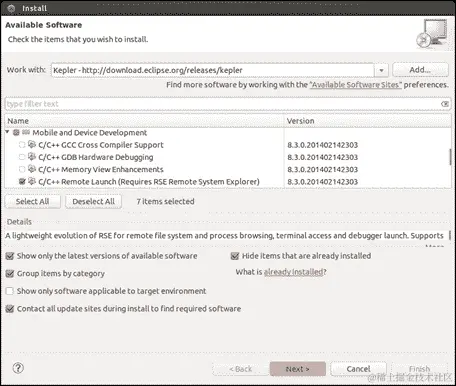Click the < Back button
Image resolution: width=456 pixels, height=386 pixels.
240,369
